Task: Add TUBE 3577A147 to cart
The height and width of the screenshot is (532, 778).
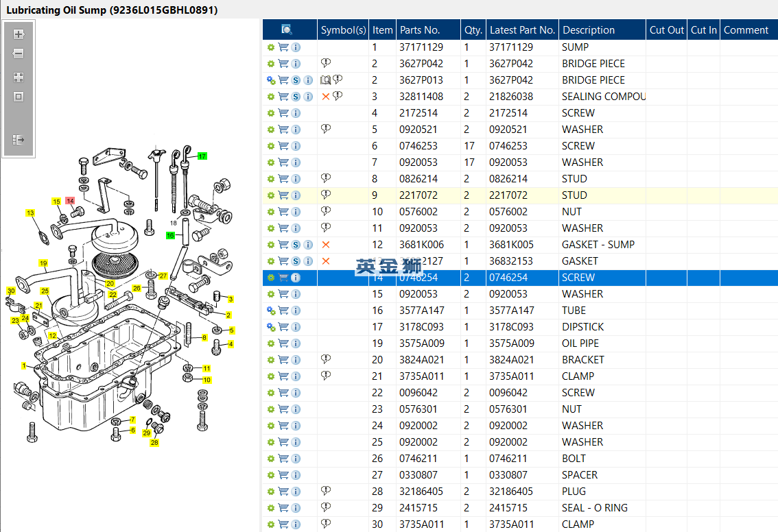Action: click(x=283, y=311)
